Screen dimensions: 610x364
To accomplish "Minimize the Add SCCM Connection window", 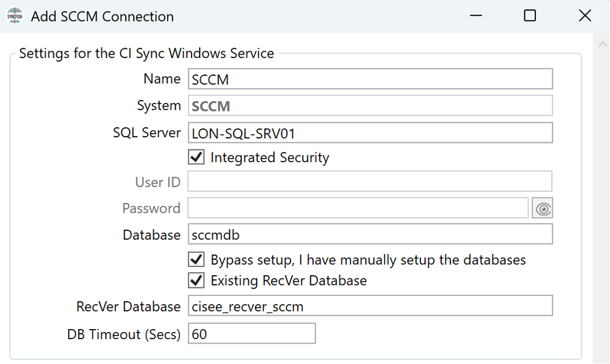I will tap(476, 16).
